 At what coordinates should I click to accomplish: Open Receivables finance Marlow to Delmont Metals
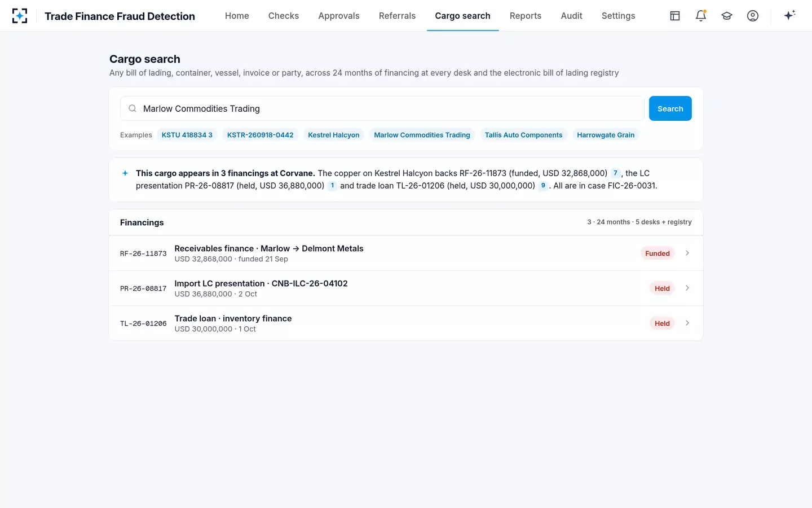[x=269, y=248]
